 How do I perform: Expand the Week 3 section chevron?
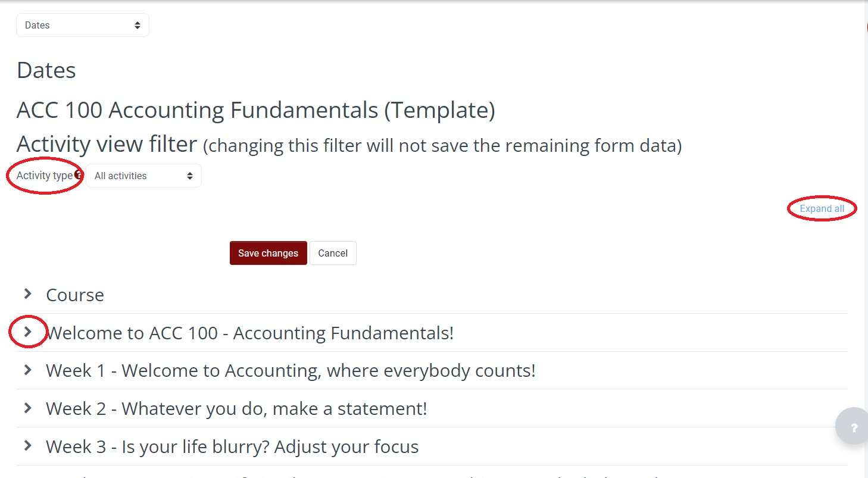pos(27,446)
